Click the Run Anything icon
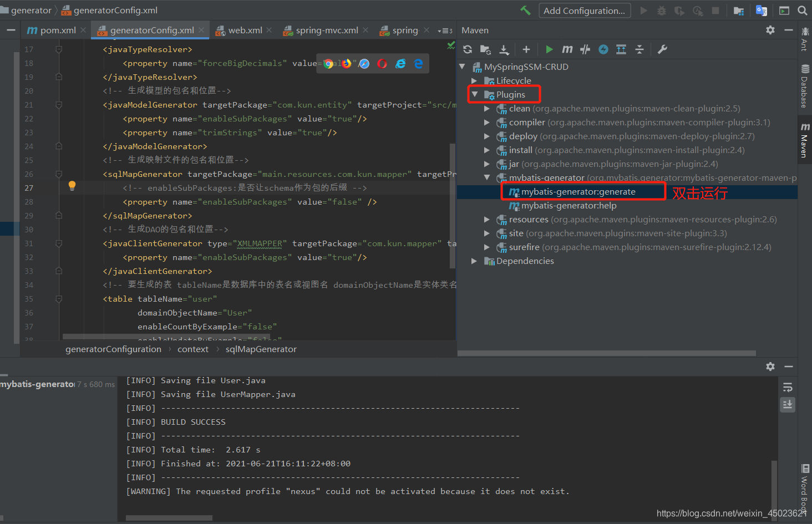The image size is (812, 524). (784, 11)
